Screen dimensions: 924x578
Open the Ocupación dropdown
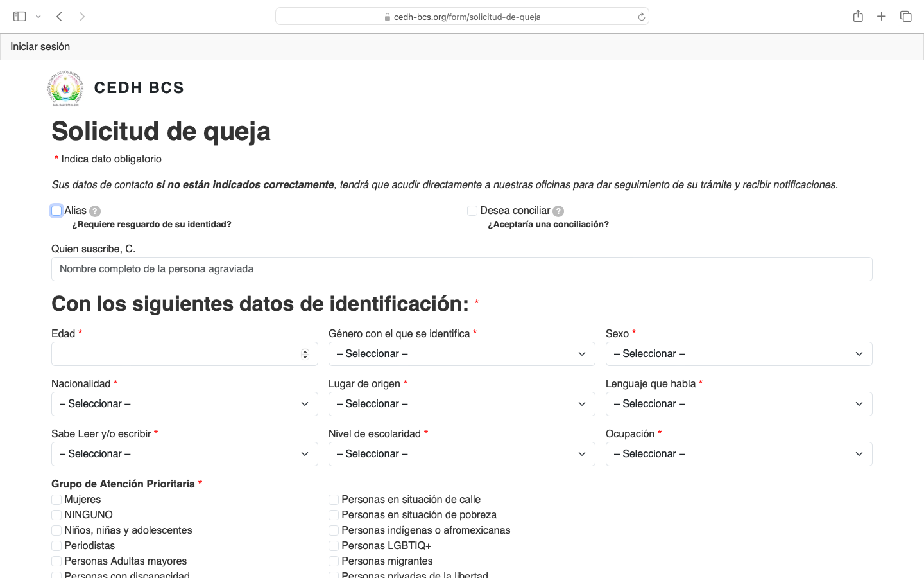pyautogui.click(x=739, y=454)
